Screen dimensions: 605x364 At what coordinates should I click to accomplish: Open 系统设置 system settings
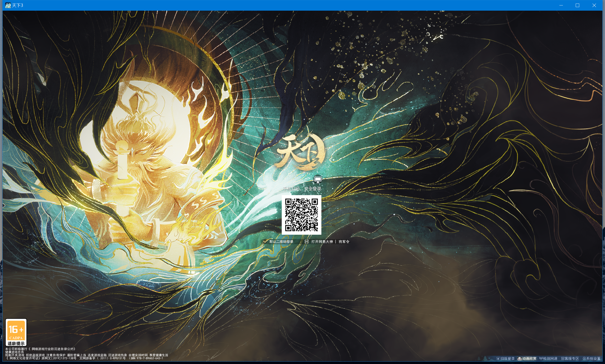tap(592, 359)
